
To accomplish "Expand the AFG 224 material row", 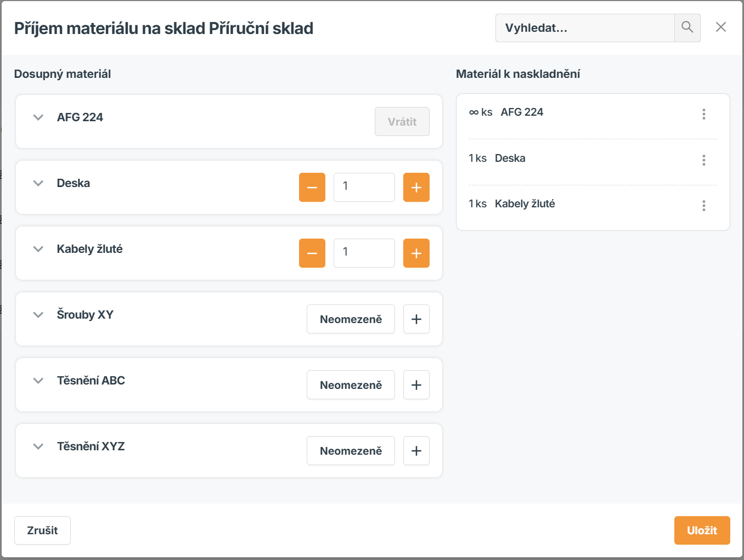I will tap(38, 117).
